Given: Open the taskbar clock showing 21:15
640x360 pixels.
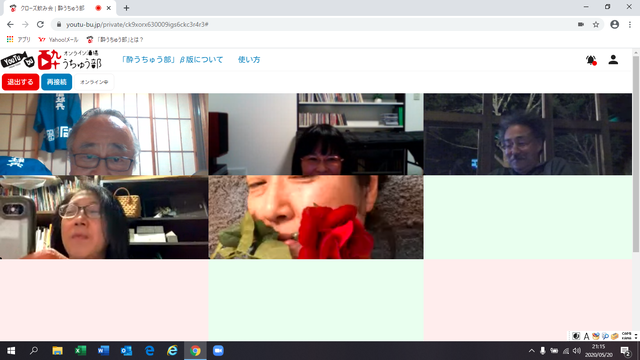Looking at the screenshot, I should 598,351.
